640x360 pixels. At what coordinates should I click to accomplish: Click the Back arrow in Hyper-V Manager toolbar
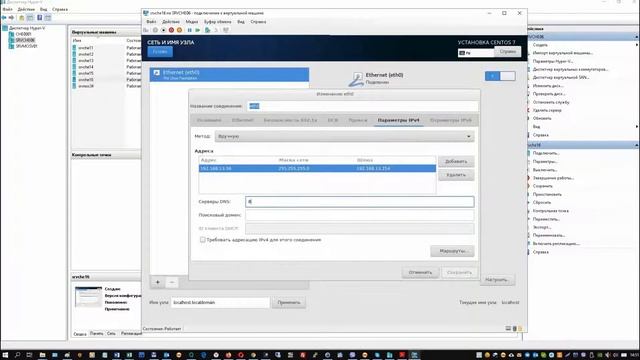[x=4, y=18]
